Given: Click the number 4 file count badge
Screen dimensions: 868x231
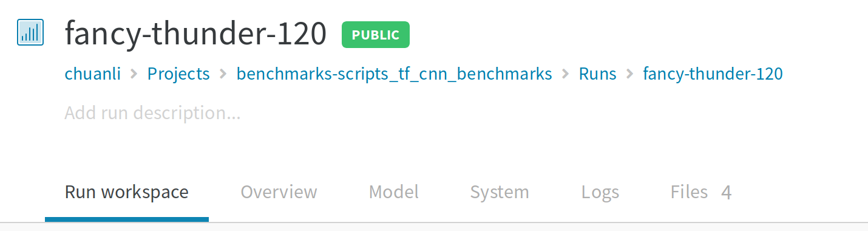Looking at the screenshot, I should pyautogui.click(x=726, y=193).
